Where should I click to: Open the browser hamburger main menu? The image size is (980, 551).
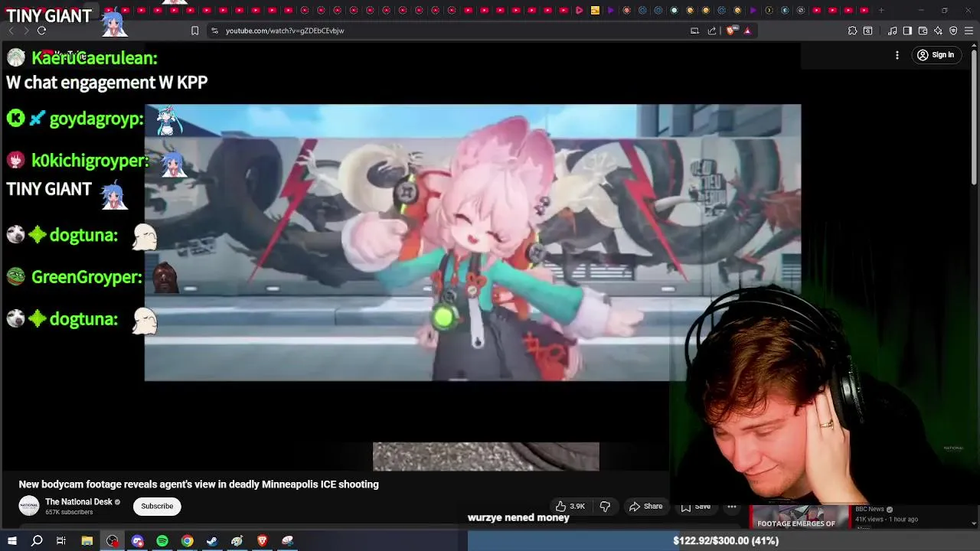[x=969, y=31]
